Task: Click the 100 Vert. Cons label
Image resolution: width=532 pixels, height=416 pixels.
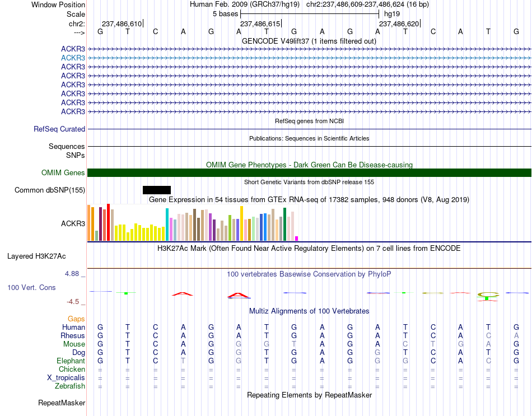Action: pos(31,287)
